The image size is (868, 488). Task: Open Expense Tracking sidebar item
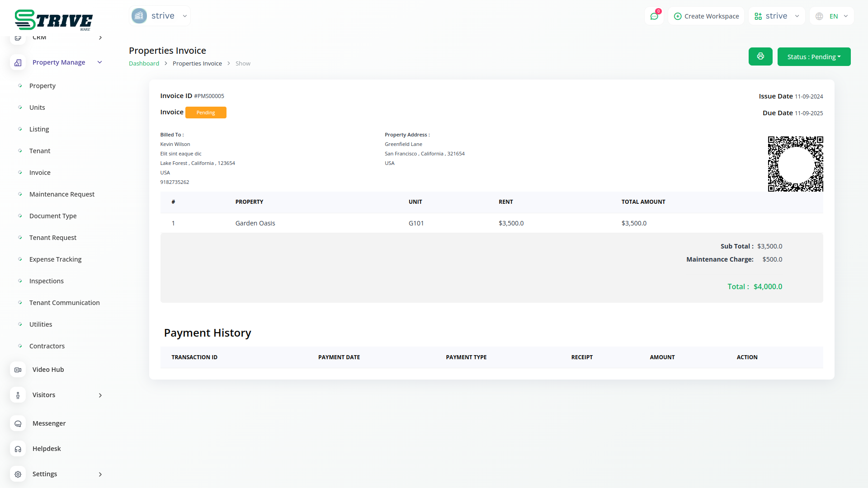click(x=55, y=259)
